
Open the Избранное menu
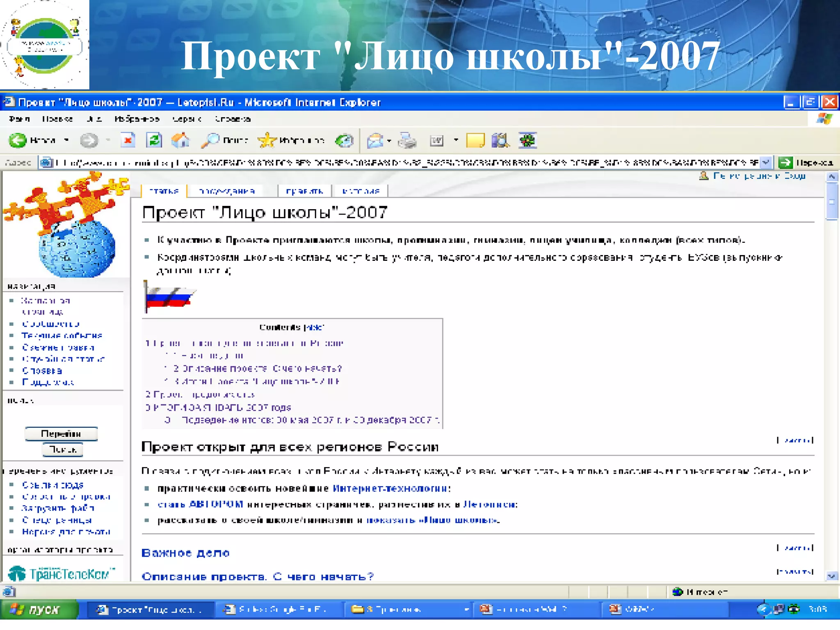click(x=137, y=119)
